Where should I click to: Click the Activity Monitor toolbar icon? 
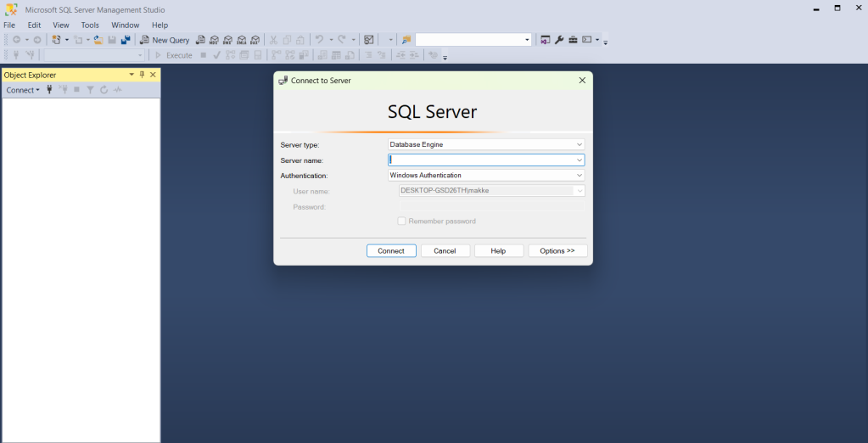click(369, 40)
